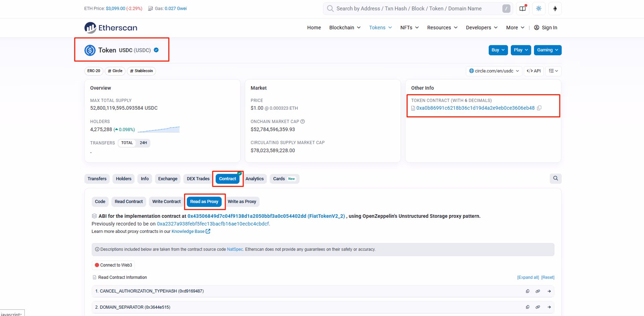The height and width of the screenshot is (316, 644).
Task: Open the NFTs dropdown menu
Action: pyautogui.click(x=410, y=28)
